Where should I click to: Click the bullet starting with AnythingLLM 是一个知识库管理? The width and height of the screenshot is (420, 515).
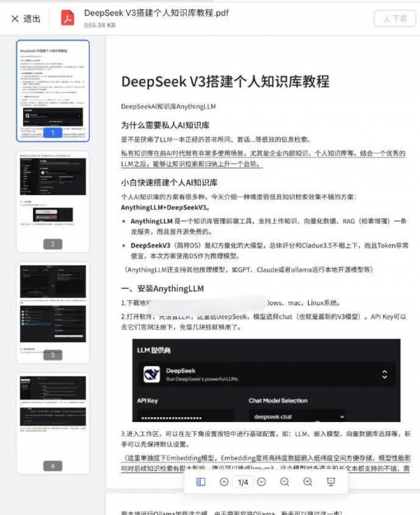point(269,226)
